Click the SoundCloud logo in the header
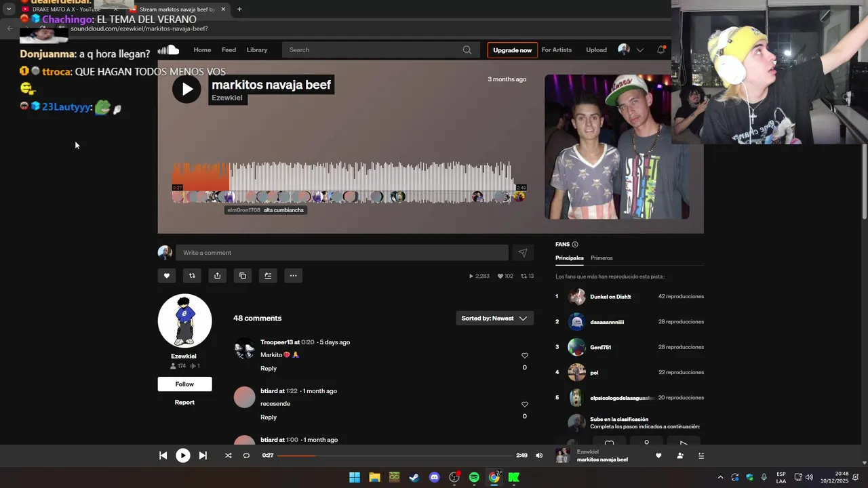 pyautogui.click(x=168, y=49)
